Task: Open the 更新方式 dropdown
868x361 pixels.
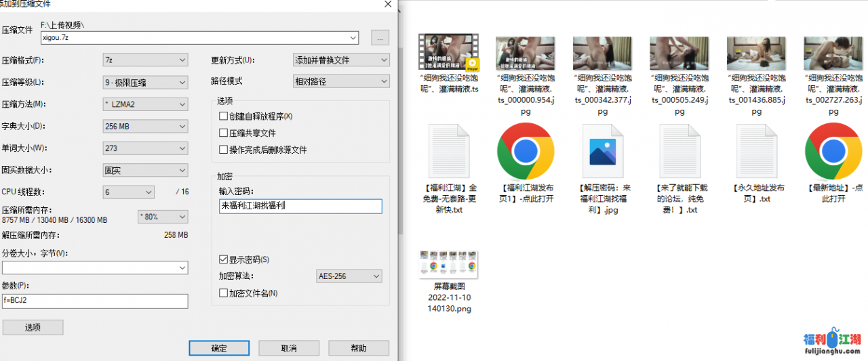Action: coord(341,60)
